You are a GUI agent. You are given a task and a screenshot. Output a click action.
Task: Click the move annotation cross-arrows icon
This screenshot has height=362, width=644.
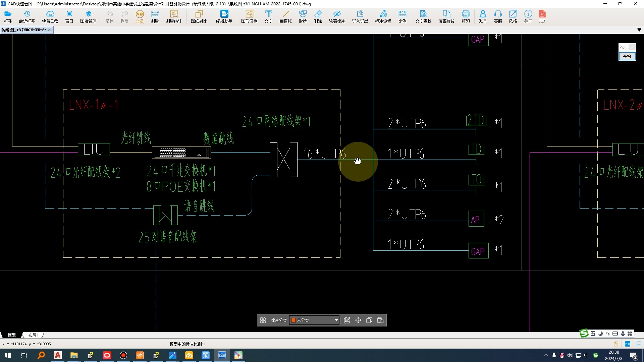[358, 320]
